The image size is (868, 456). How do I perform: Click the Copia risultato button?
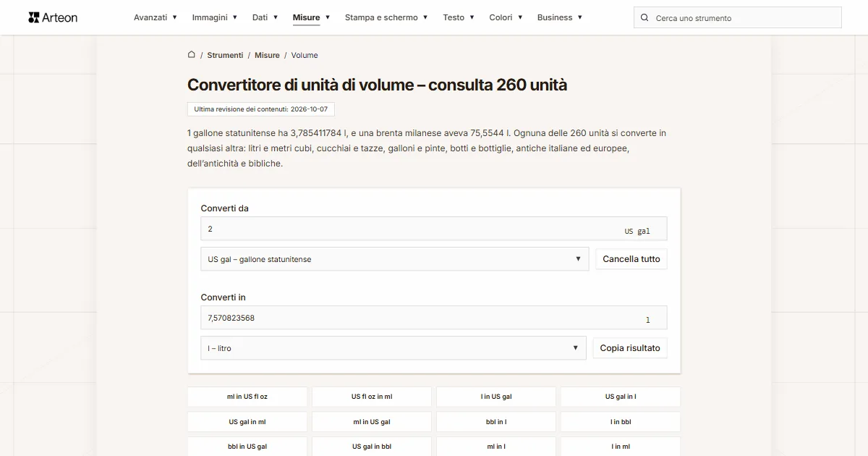click(x=630, y=348)
